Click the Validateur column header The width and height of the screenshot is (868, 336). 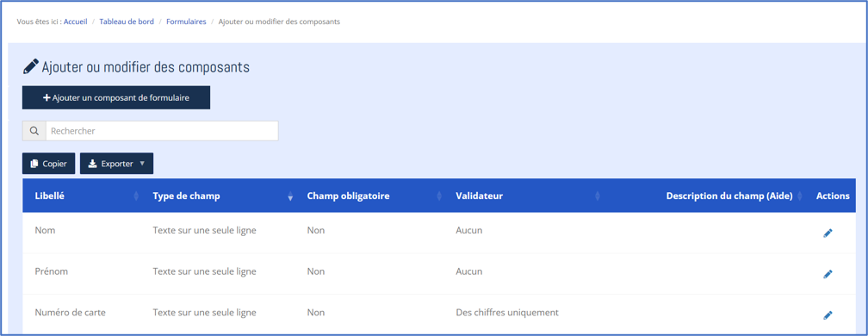[480, 196]
